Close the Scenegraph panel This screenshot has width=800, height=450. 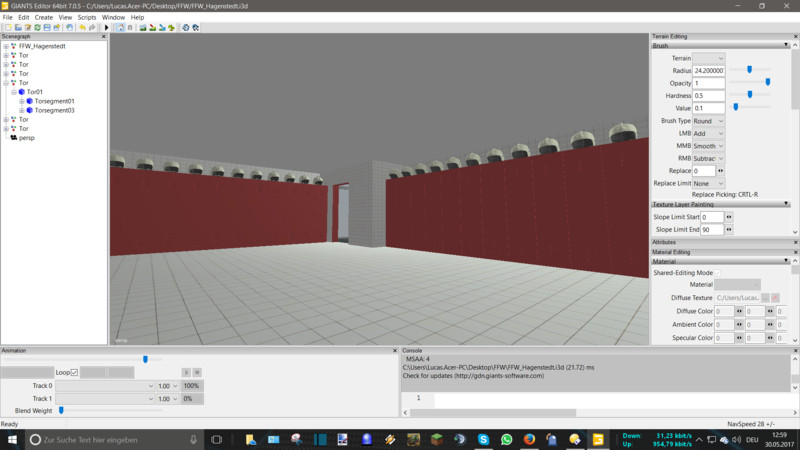[103, 36]
